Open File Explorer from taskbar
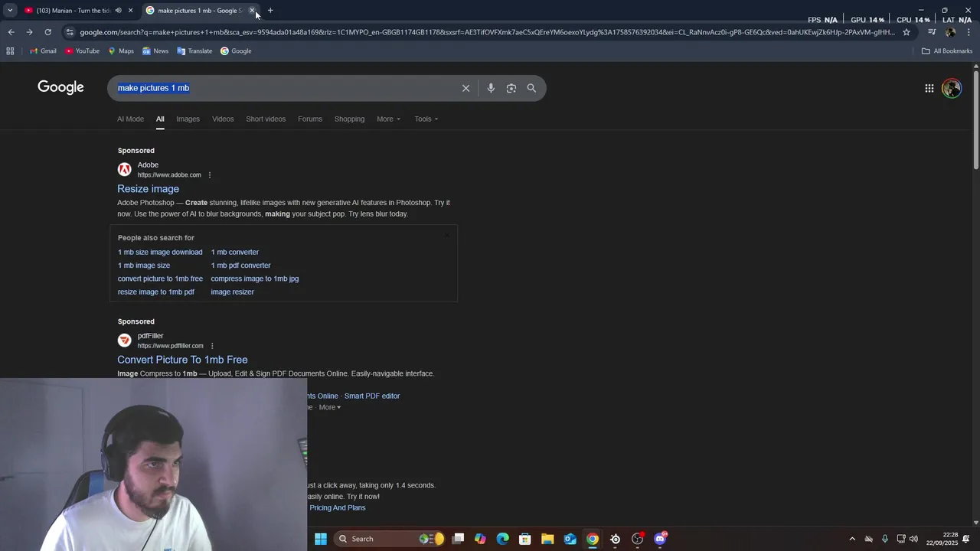 point(547,539)
